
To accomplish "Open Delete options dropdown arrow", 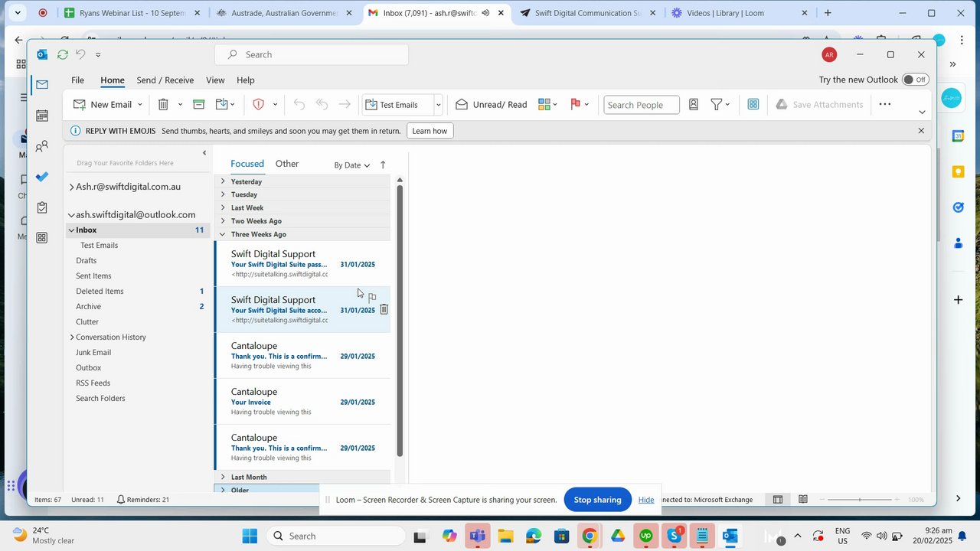I will pyautogui.click(x=180, y=105).
